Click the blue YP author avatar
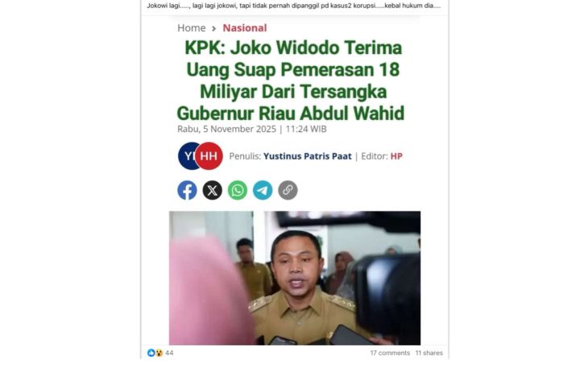The height and width of the screenshot is (392, 588). (187, 156)
